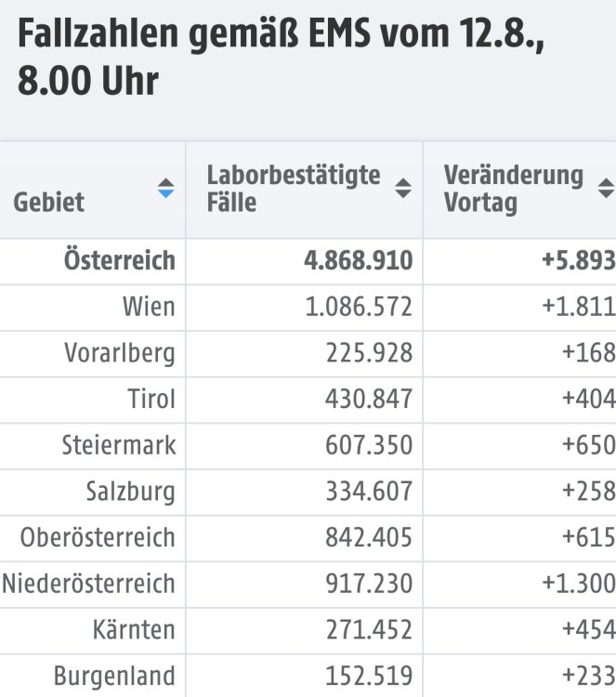
Task: Click the 4.868.910 total cases value
Action: tap(359, 260)
